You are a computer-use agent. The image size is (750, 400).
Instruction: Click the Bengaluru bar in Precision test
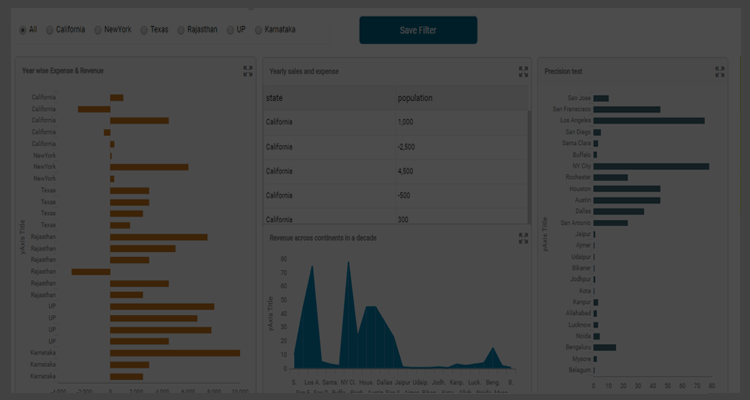pyautogui.click(x=605, y=347)
